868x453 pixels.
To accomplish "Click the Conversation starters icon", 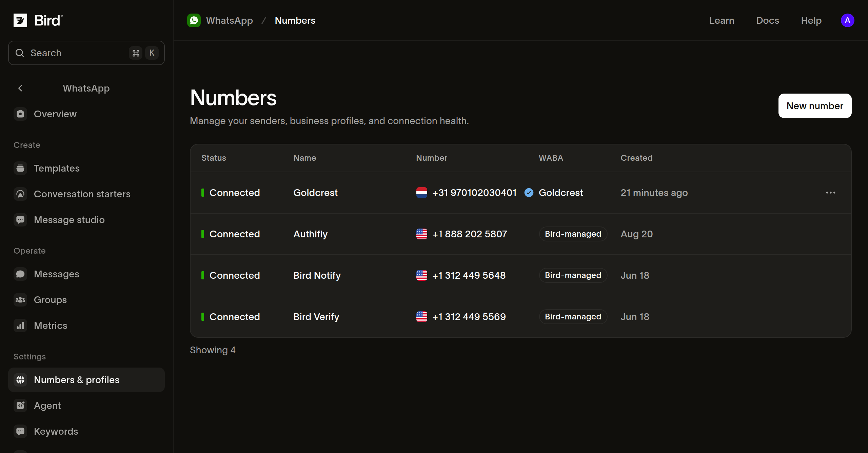I will click(20, 194).
